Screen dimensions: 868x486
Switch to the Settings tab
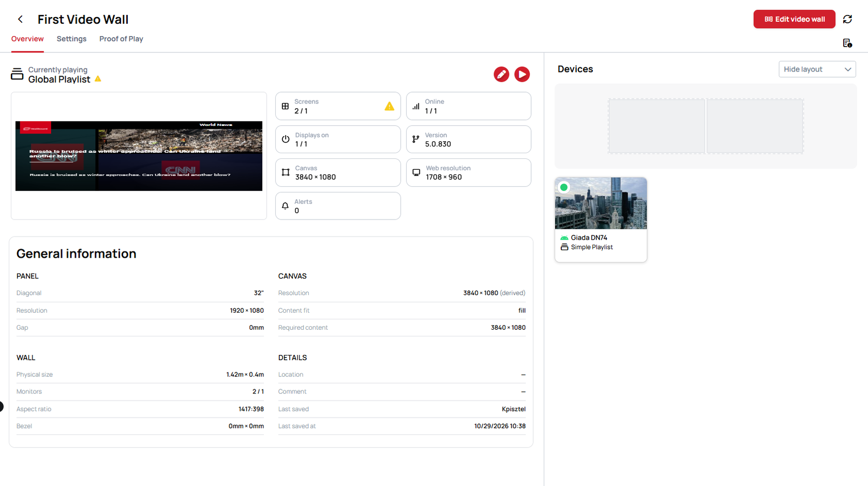[71, 39]
